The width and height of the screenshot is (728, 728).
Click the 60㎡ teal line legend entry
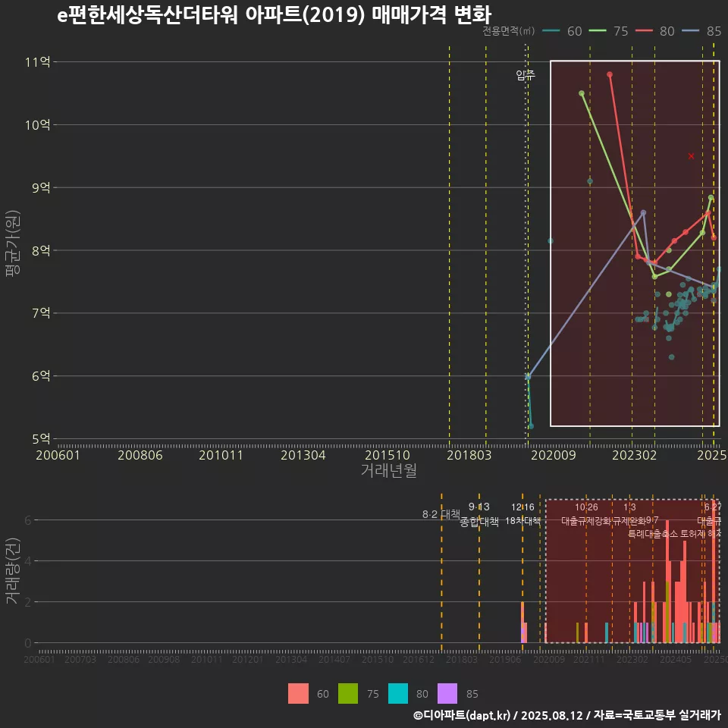click(562, 31)
